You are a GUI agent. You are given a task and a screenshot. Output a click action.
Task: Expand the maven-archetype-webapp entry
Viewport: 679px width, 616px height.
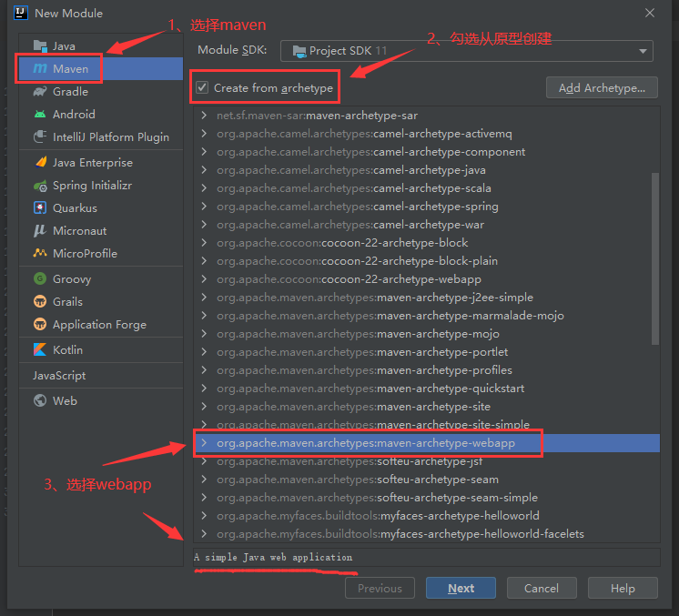point(204,443)
